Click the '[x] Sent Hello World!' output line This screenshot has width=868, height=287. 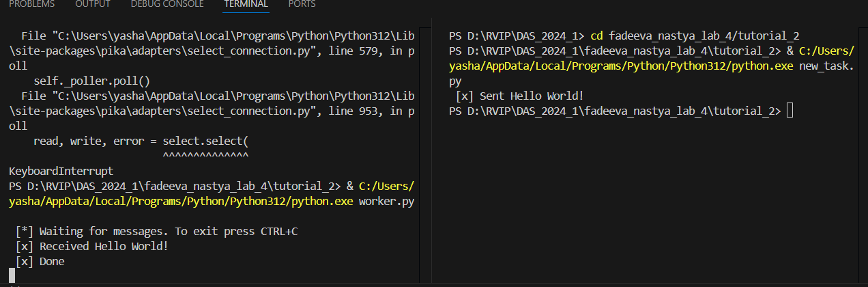pyautogui.click(x=519, y=96)
